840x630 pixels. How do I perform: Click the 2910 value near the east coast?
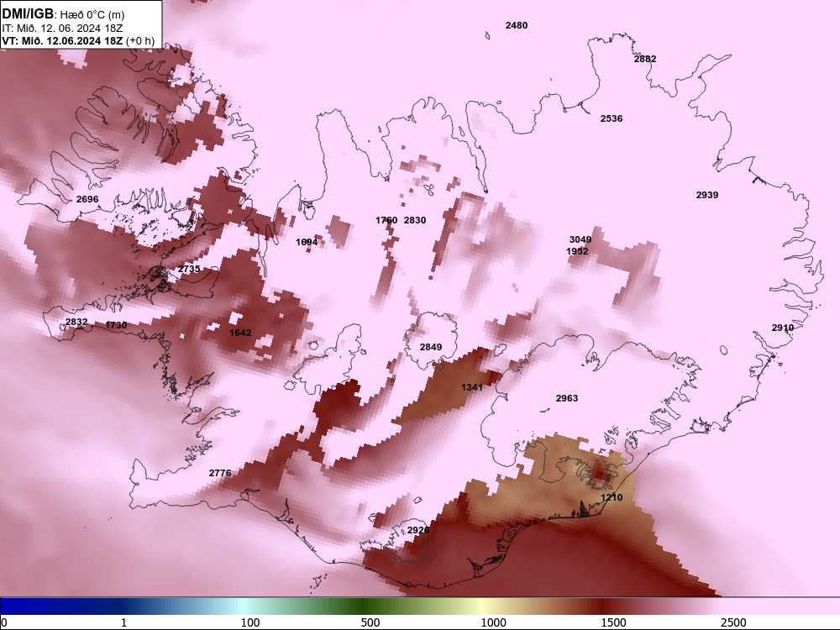click(783, 328)
